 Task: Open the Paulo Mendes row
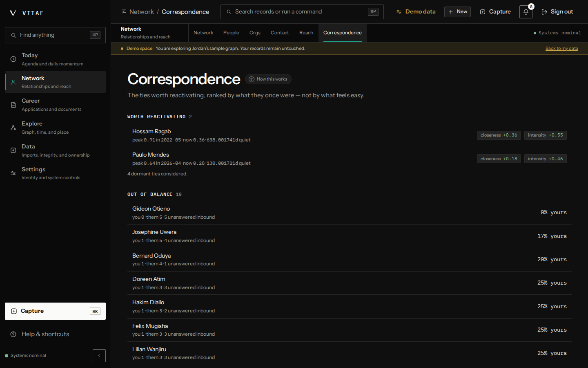(x=350, y=159)
